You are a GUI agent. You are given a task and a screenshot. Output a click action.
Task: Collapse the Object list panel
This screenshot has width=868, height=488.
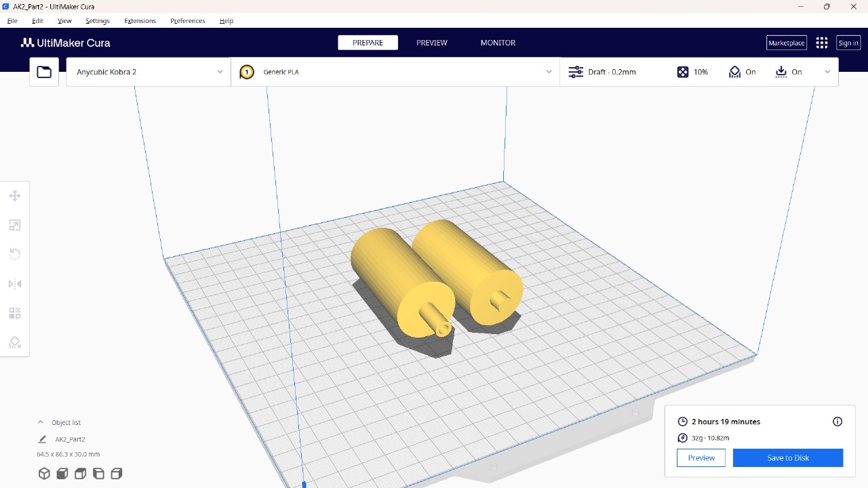40,422
